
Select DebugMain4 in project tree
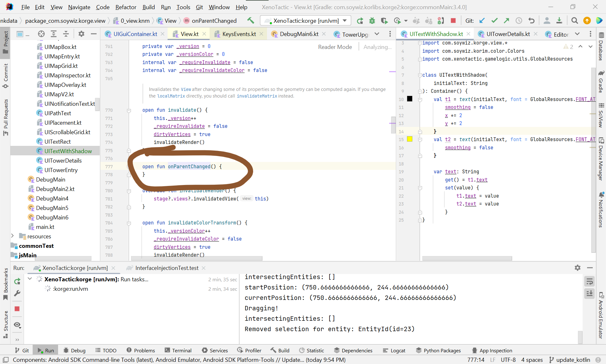(x=52, y=199)
